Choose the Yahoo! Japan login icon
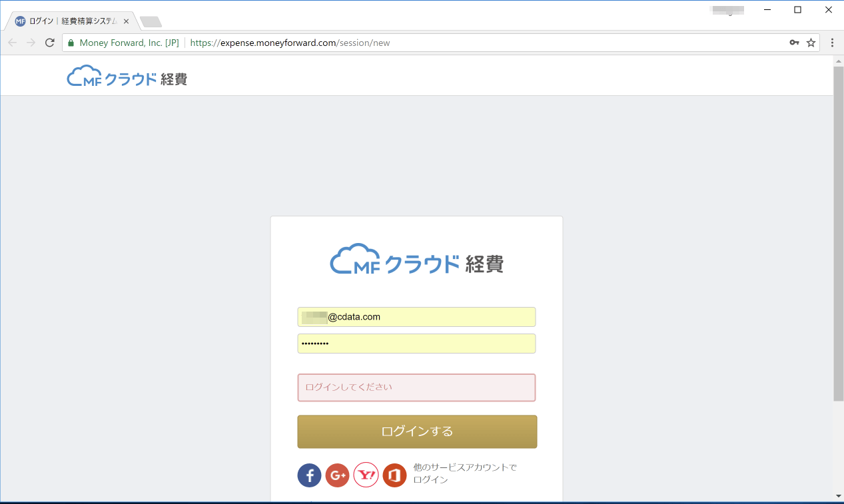Viewport: 844px width, 504px height. click(x=366, y=475)
